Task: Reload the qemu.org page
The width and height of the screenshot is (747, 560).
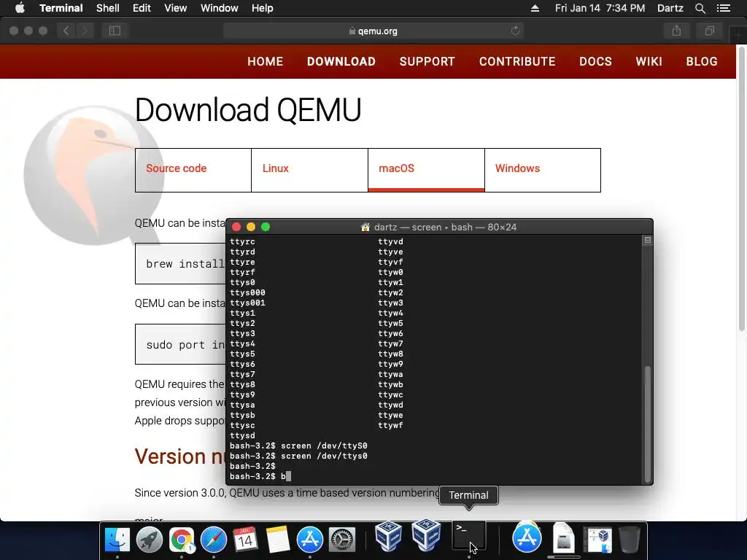Action: (x=515, y=31)
